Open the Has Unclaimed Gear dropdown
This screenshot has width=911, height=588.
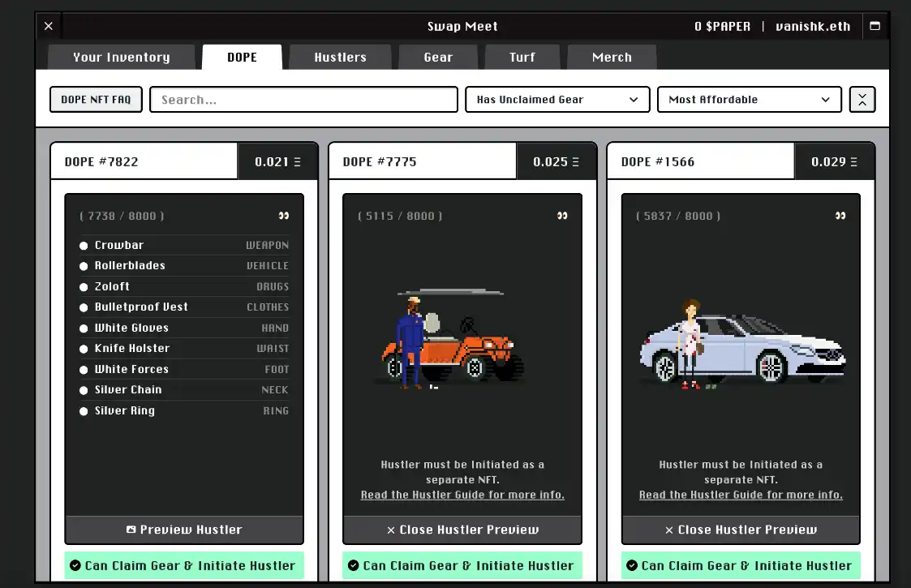pos(557,100)
